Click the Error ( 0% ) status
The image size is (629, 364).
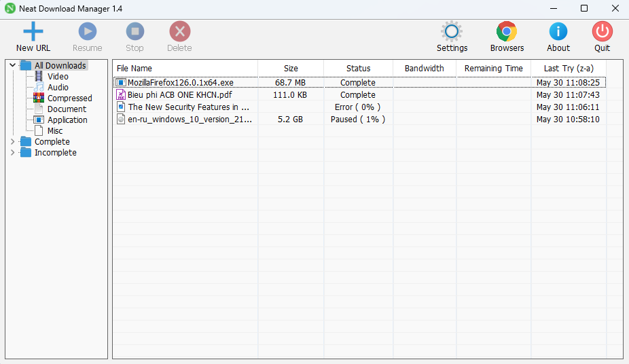point(358,107)
